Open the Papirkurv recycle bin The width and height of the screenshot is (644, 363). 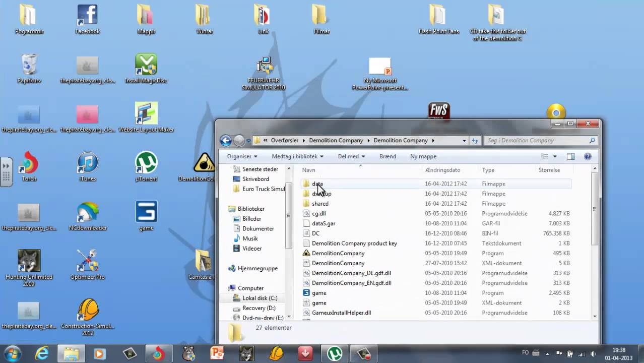[x=29, y=69]
